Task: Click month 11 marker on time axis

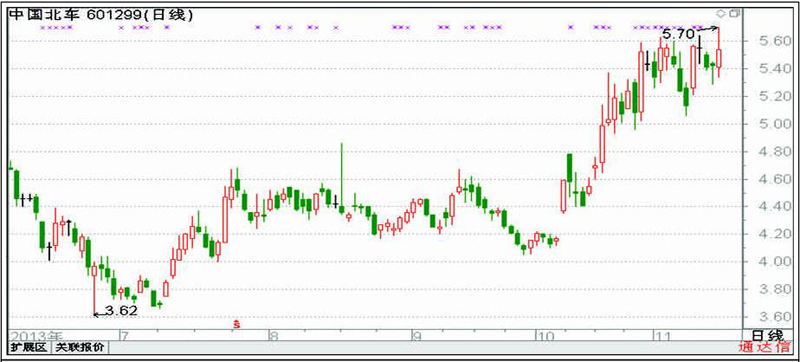Action: (x=663, y=337)
